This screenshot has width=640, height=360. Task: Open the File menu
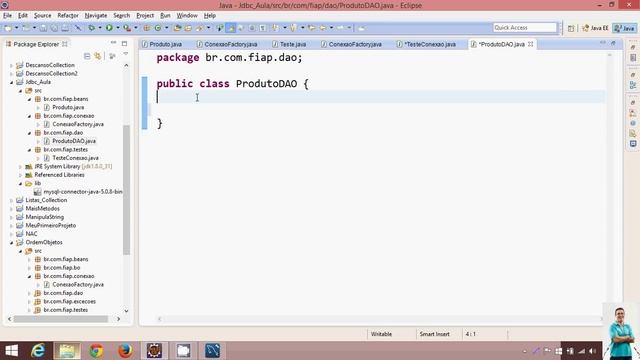click(x=7, y=16)
